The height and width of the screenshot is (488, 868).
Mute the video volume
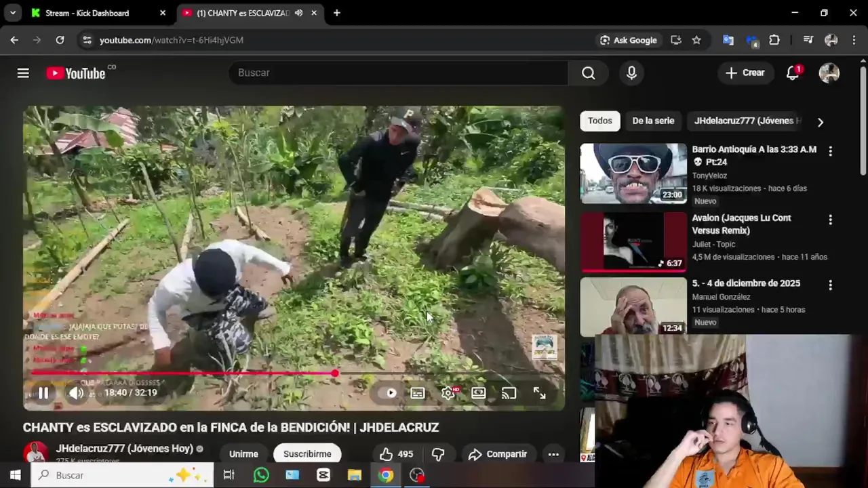[x=77, y=393]
